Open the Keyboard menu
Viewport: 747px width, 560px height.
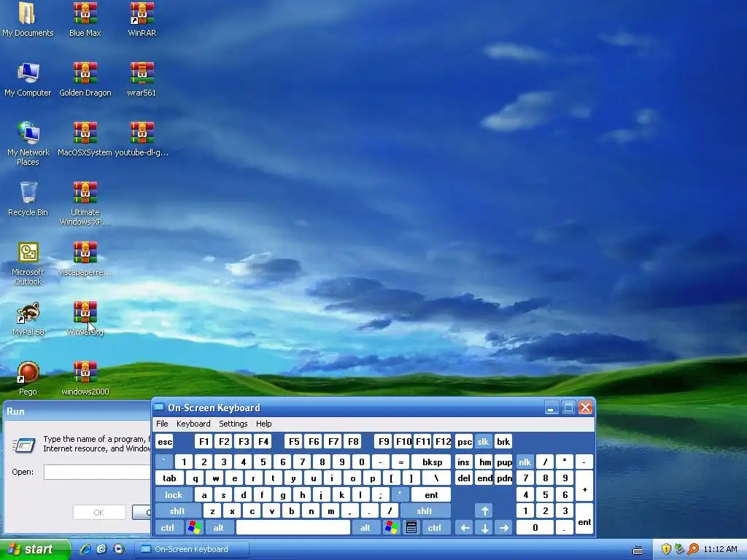tap(193, 424)
